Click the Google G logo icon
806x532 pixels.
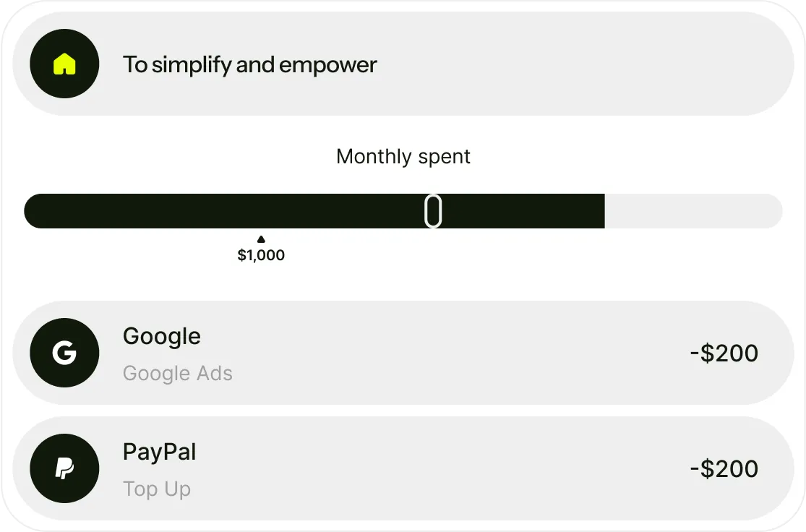pos(64,353)
